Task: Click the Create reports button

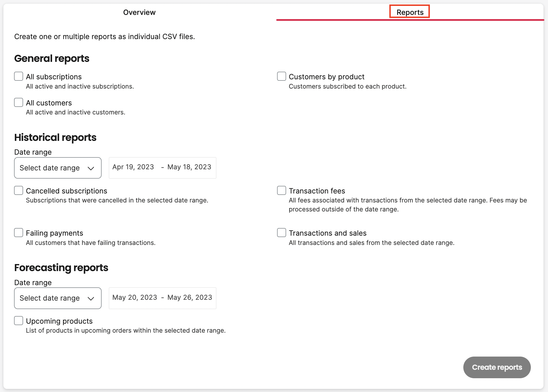Action: [x=497, y=367]
